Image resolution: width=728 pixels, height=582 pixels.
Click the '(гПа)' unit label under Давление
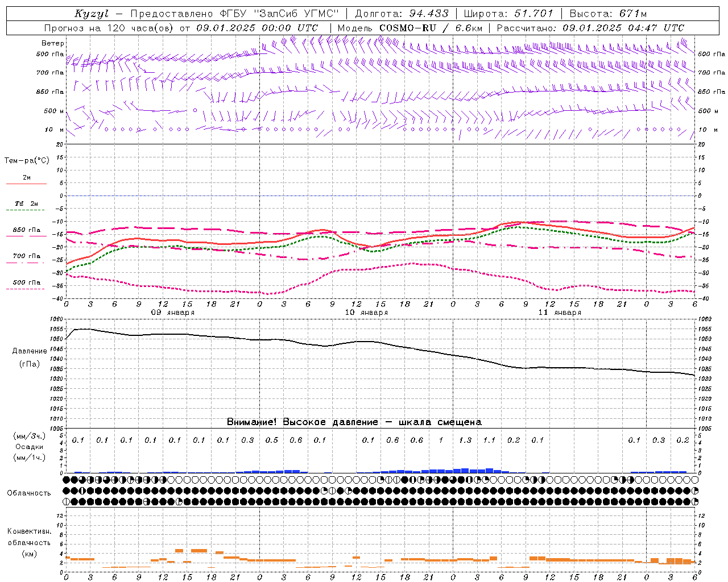(30, 364)
